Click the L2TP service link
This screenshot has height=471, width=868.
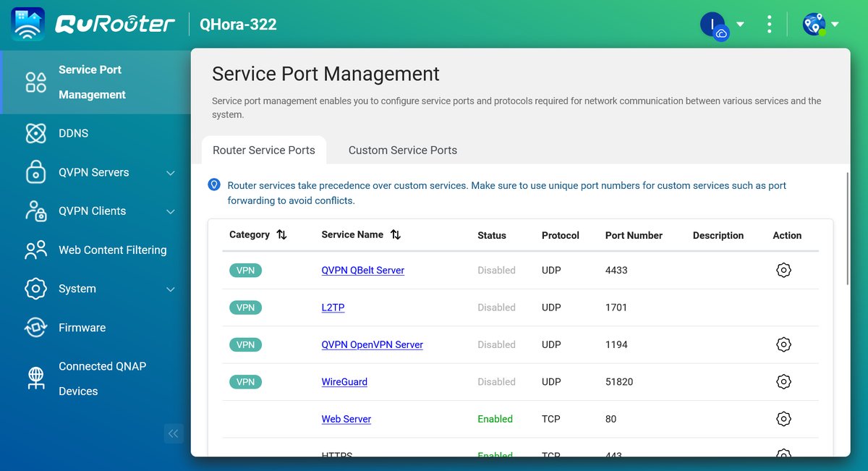click(333, 307)
